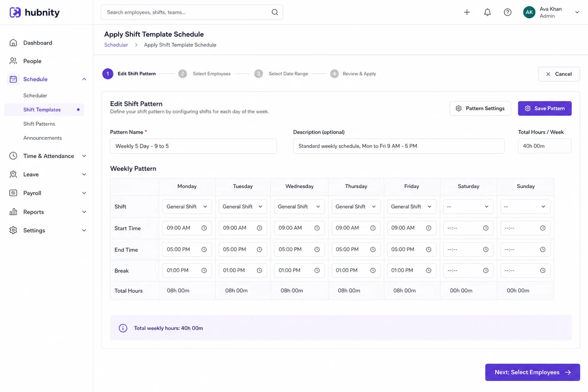
Task: Expand the Time & Attendance chevron
Action: (84, 156)
